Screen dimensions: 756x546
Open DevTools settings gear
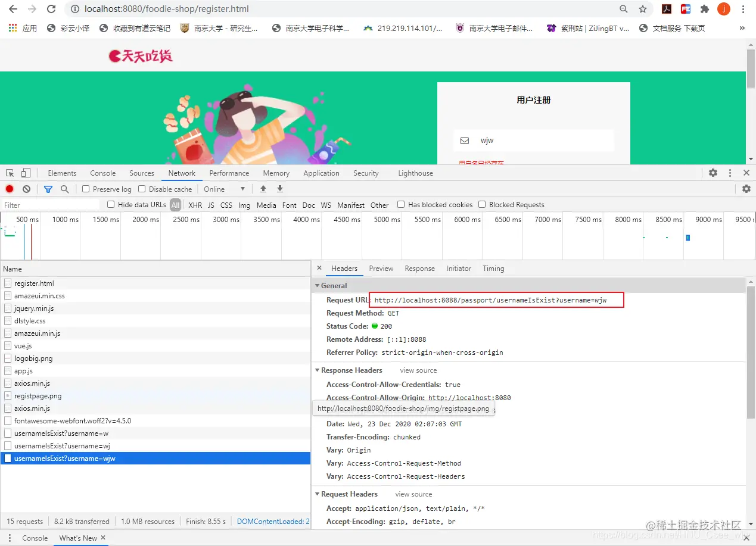713,173
